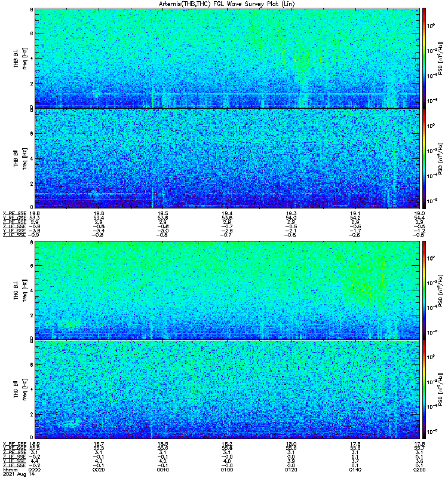Click the THC Y_LE_SSE value '4.4'

pos(35,461)
